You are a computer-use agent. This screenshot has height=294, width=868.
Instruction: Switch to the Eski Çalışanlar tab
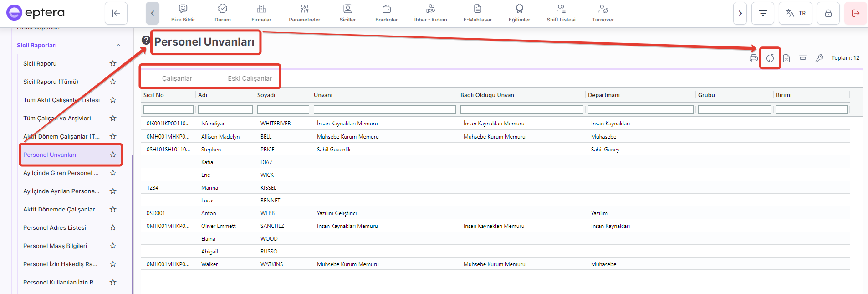250,78
